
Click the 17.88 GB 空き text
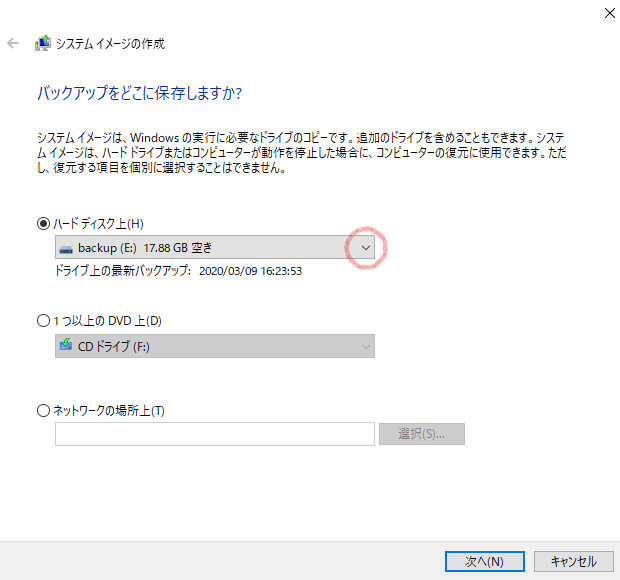pos(178,248)
